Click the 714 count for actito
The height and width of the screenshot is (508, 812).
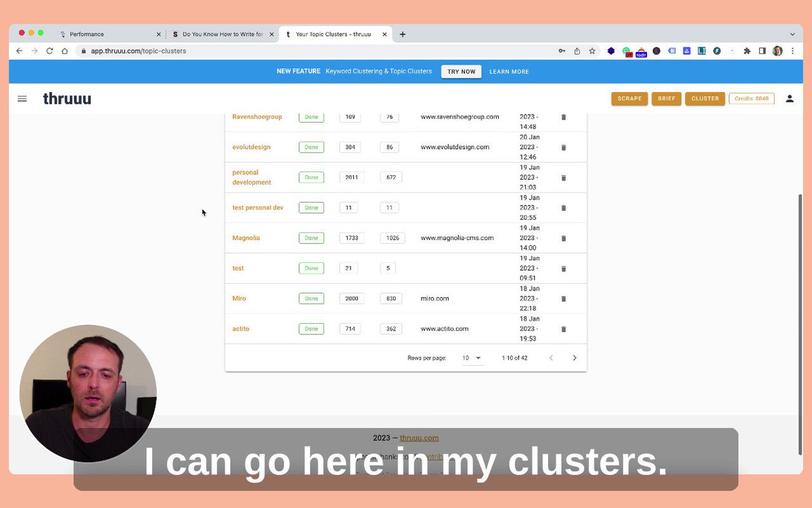click(350, 329)
